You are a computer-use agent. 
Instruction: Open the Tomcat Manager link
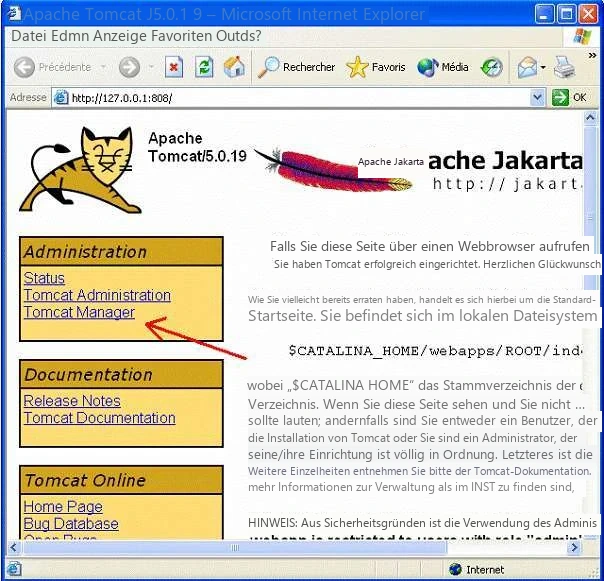(x=79, y=312)
